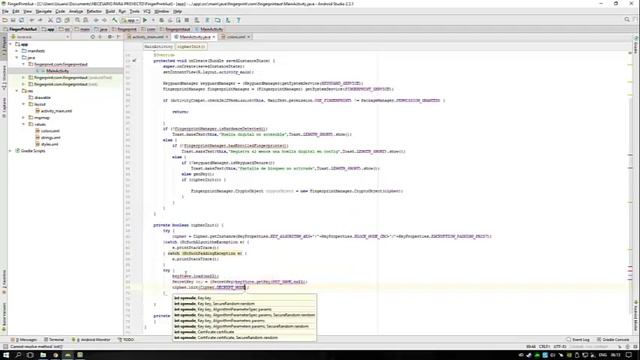
Task: Open the Android project view dropdown
Action: [x=40, y=37]
